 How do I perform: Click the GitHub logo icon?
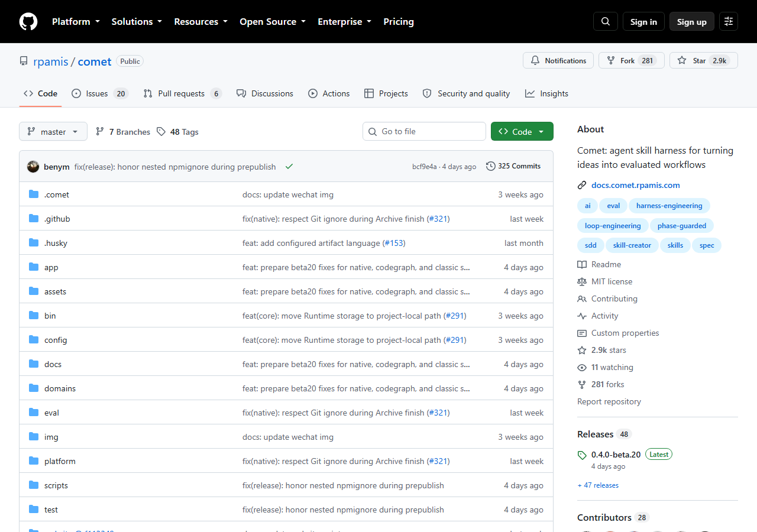pos(28,21)
